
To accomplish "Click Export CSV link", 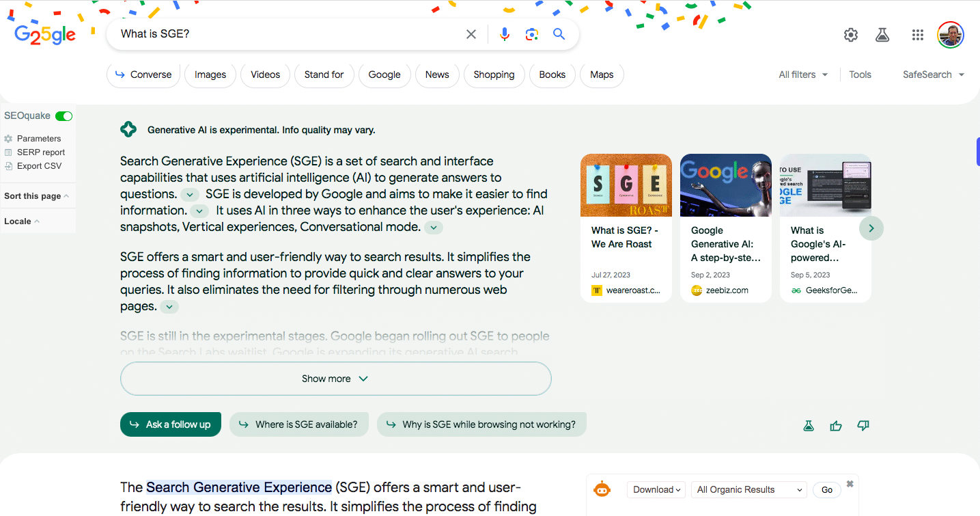I will point(40,166).
